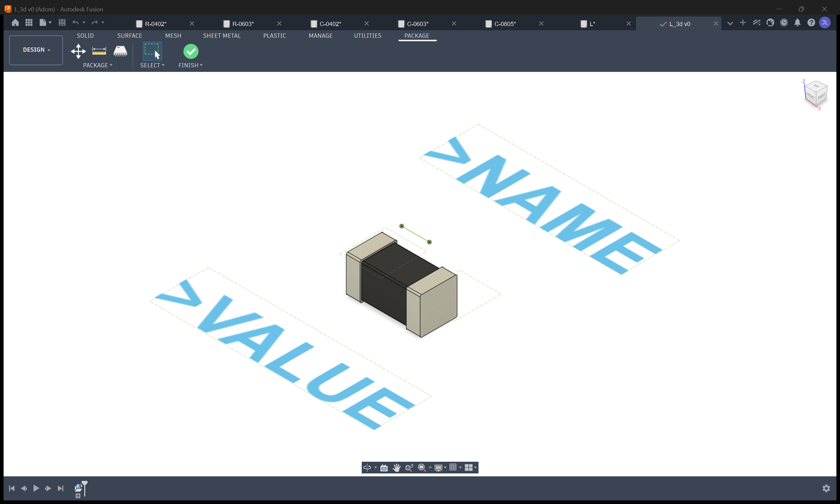Switch to the SHEET METAL ribbon tab
The image size is (840, 504).
click(x=222, y=36)
